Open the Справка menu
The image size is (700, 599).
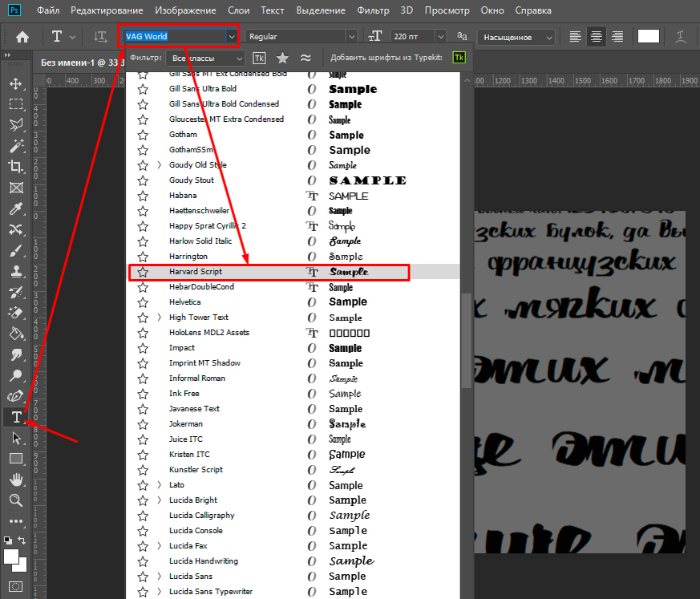coord(533,10)
